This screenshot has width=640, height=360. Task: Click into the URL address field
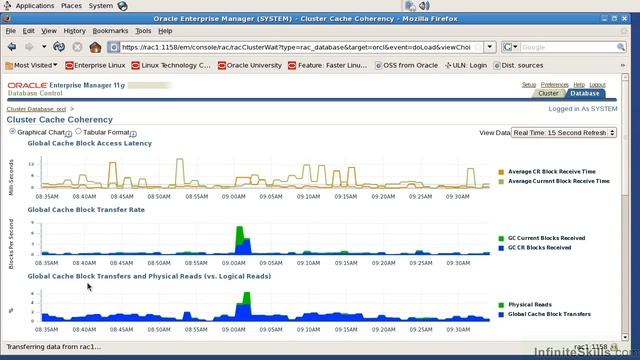pyautogui.click(x=296, y=47)
